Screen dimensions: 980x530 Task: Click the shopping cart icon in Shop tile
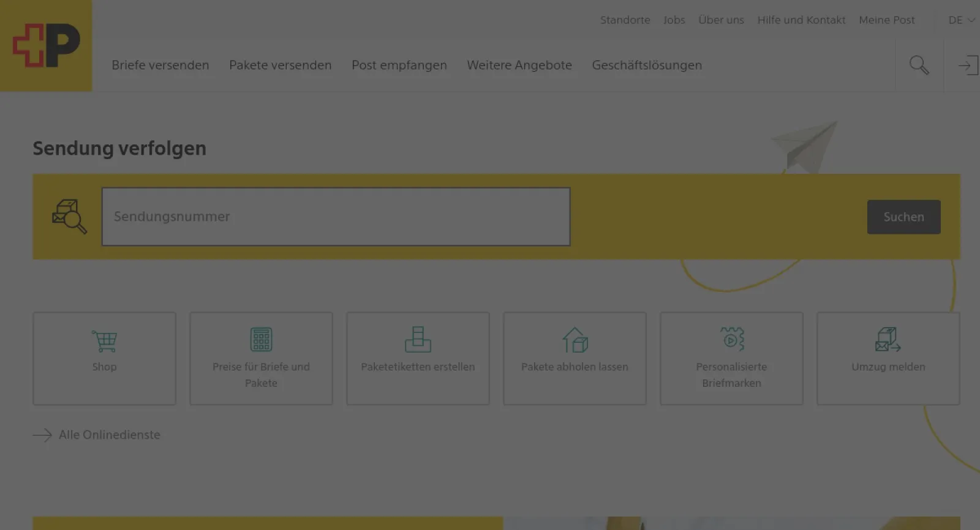(x=104, y=340)
